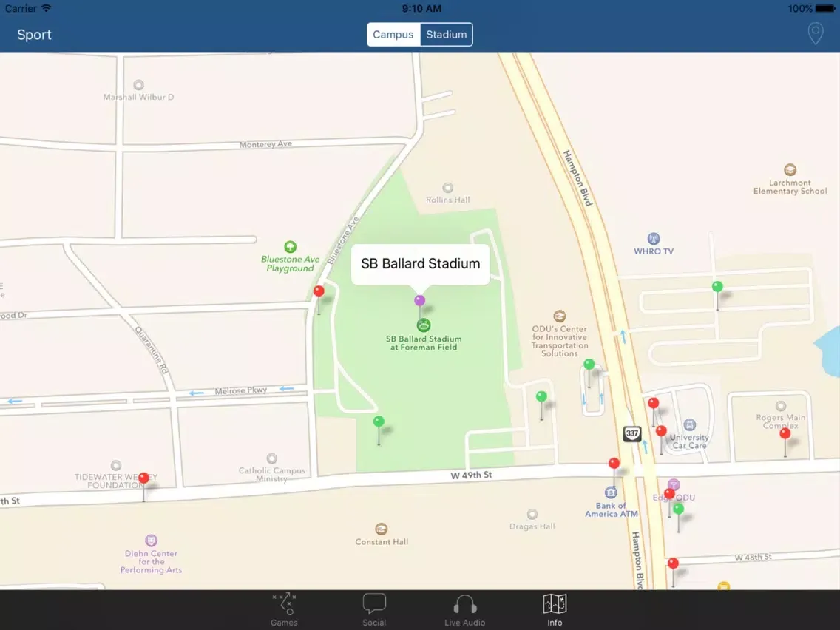
Task: Select the red pin at Tidewater Wesley Foundation
Action: 143,478
